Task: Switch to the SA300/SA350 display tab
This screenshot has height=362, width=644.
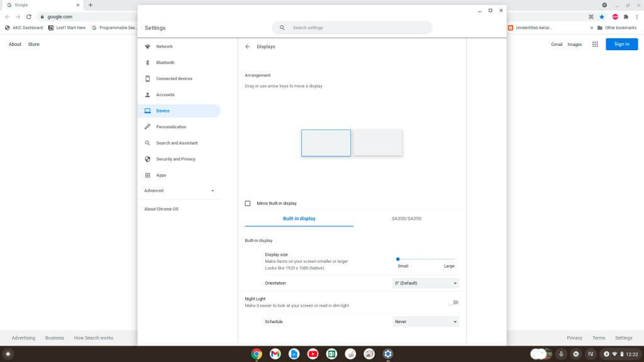Action: click(x=406, y=219)
